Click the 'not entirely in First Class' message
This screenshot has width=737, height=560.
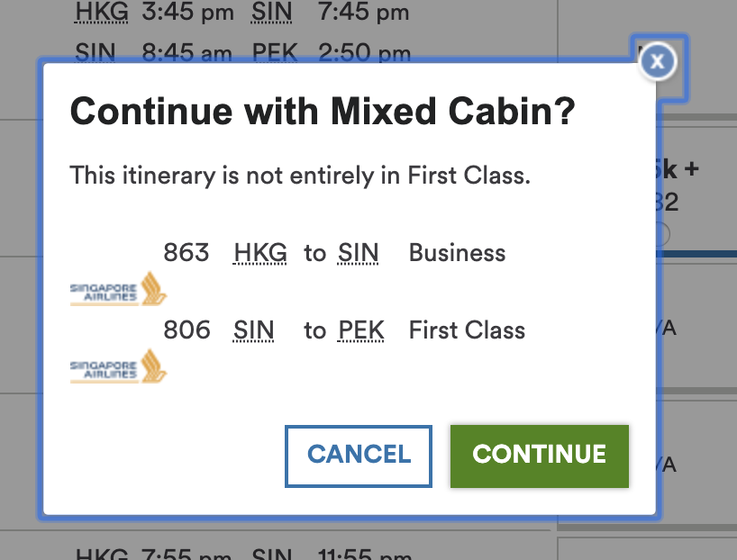tap(300, 175)
